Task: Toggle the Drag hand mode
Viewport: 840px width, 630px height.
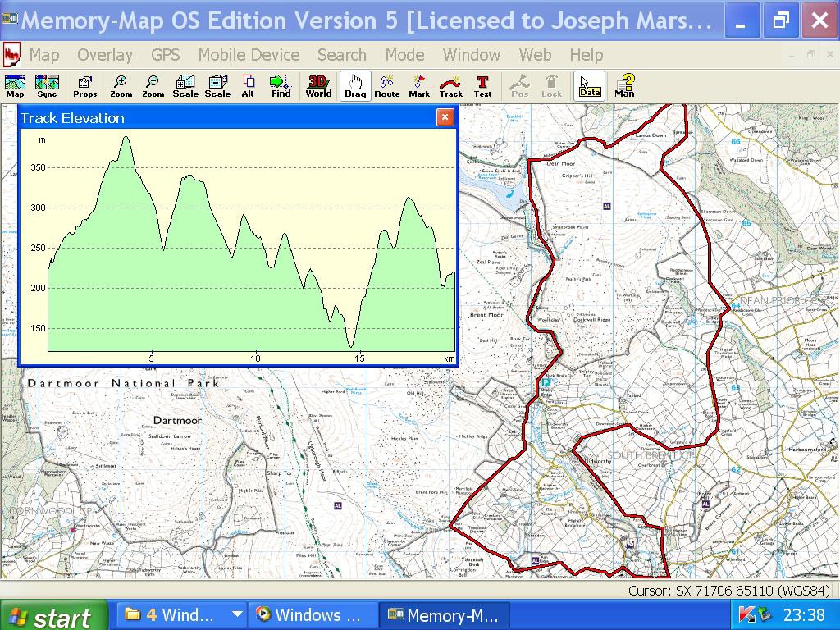Action: tap(355, 86)
